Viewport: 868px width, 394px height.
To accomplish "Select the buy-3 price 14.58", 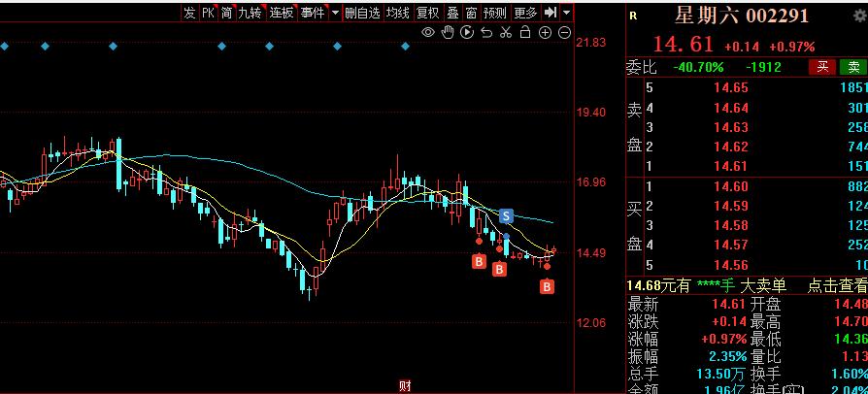I will [731, 225].
